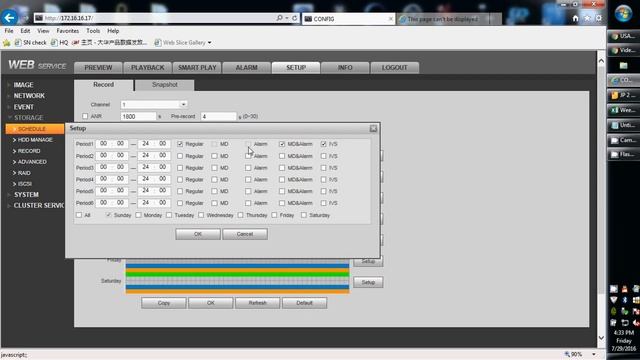Open the USA taskbar item
Viewport: 640px width, 360px height.
(x=623, y=36)
